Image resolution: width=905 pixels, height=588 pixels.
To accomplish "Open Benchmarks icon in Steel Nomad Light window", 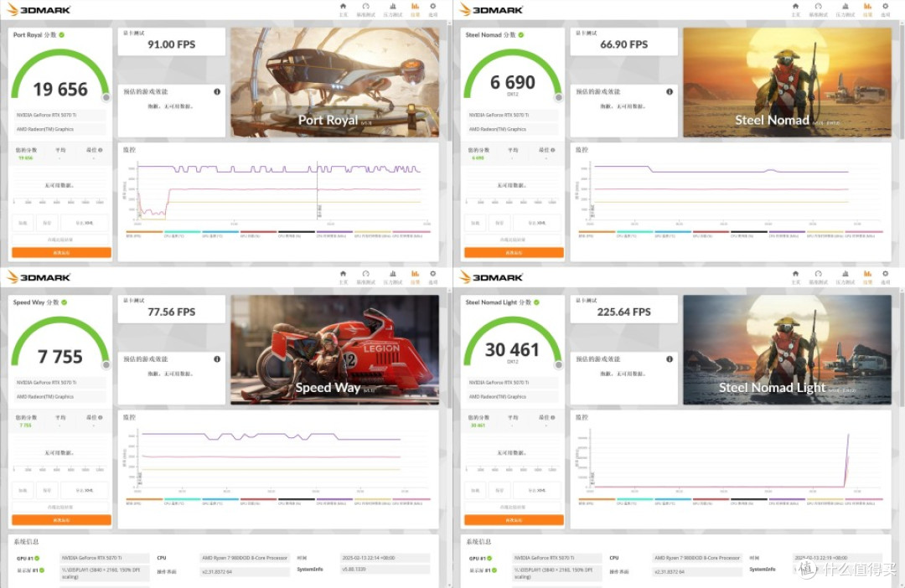I will click(819, 274).
